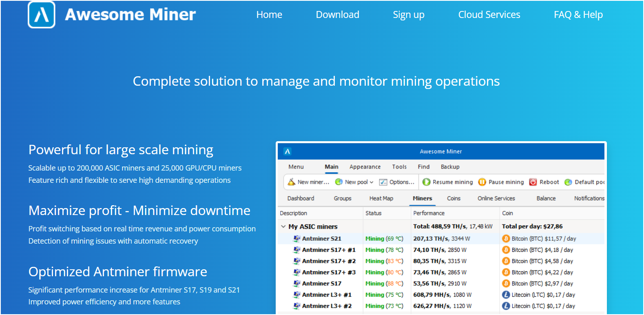This screenshot has width=644, height=315.
Task: Click Litecoin icon in Antminer L3+ #1 row
Action: (x=506, y=295)
